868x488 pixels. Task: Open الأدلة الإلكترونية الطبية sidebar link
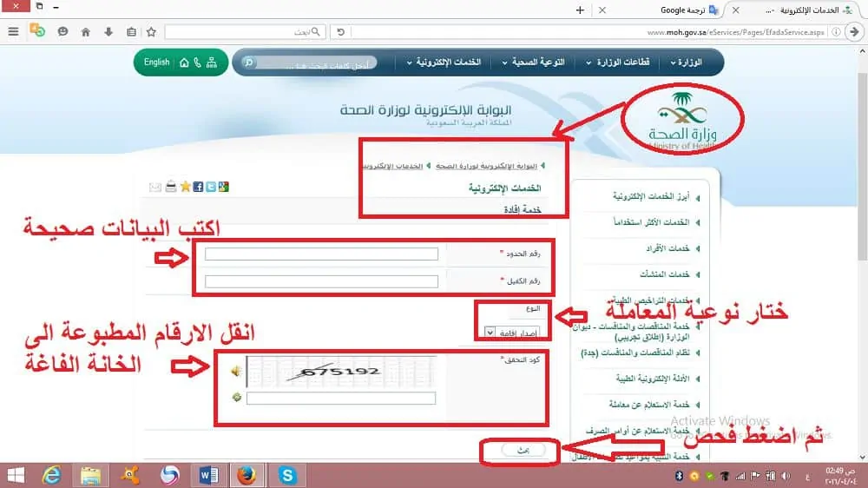[653, 379]
